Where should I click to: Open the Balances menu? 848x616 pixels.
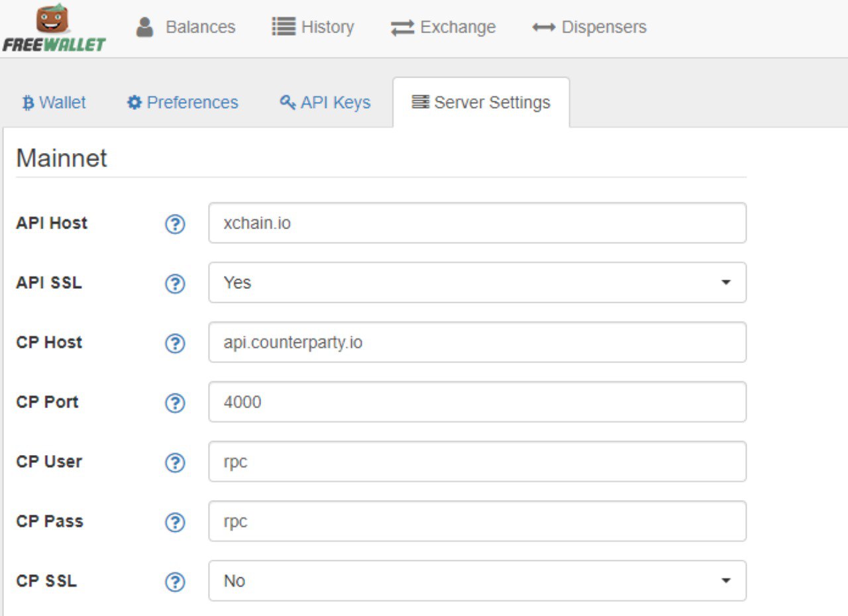[185, 27]
